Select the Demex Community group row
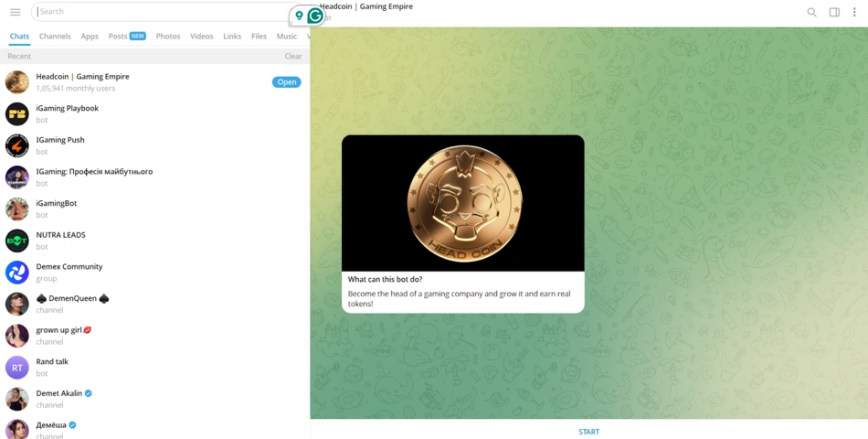The width and height of the screenshot is (868, 439). tap(154, 273)
